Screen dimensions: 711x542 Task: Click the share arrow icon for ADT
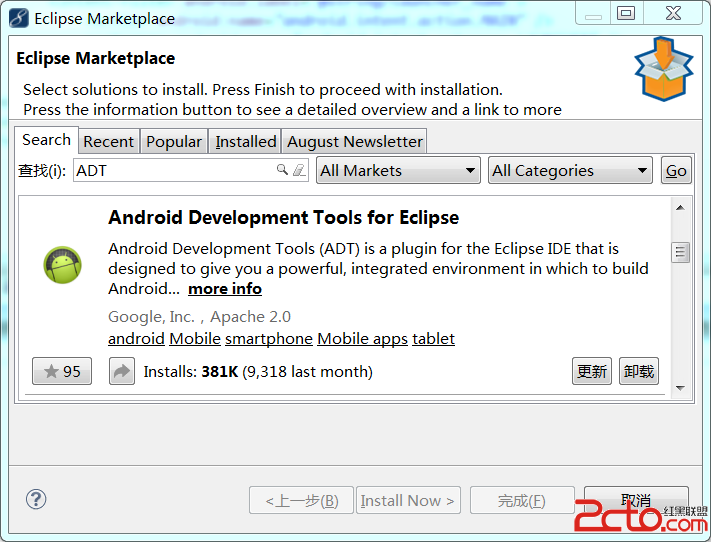122,371
